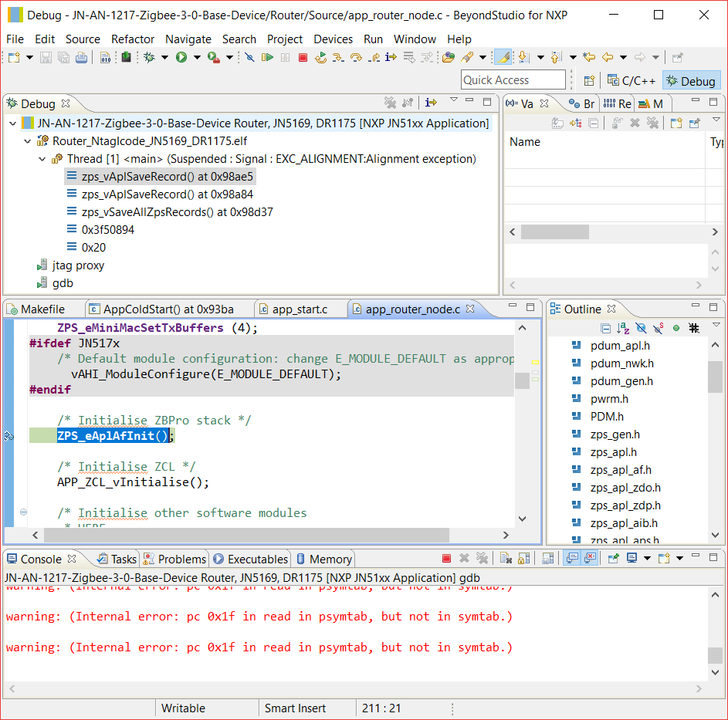Select the gdb process entry
Viewport: 728px width, 720px height.
coord(63,283)
